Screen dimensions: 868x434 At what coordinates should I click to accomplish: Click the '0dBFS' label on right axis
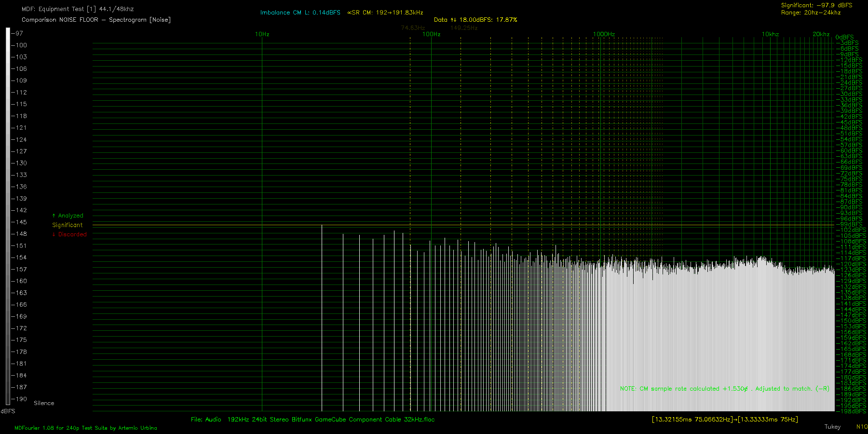tap(845, 37)
